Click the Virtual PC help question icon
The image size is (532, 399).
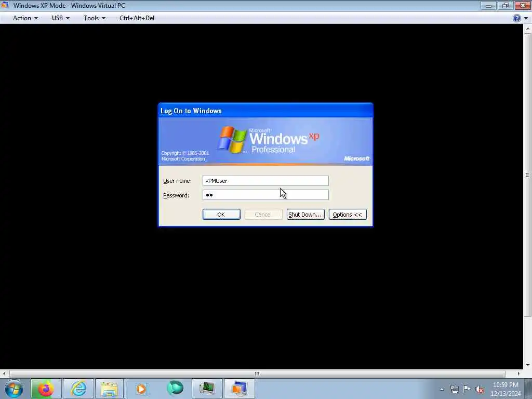coord(517,18)
